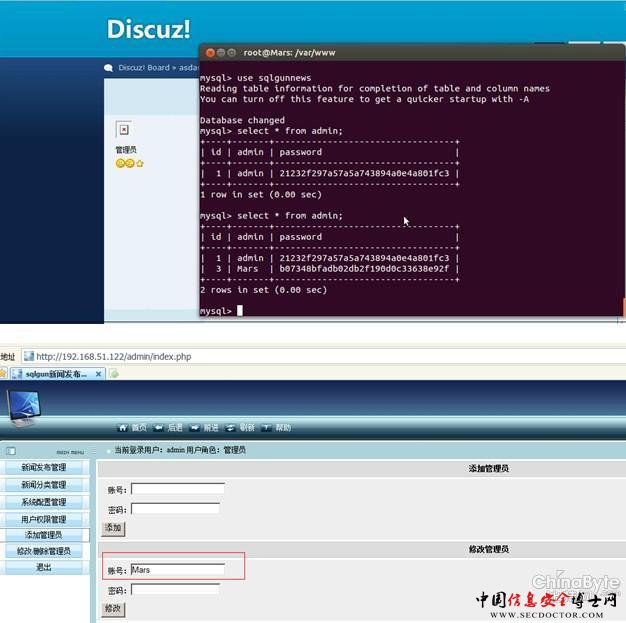Click the 后退 back link text
Image resolution: width=626 pixels, height=623 pixels.
point(175,428)
